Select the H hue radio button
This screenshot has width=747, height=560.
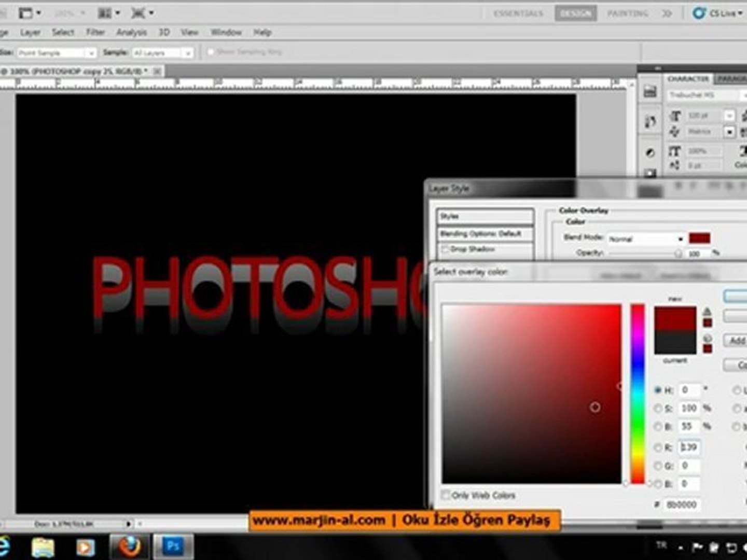click(x=658, y=390)
